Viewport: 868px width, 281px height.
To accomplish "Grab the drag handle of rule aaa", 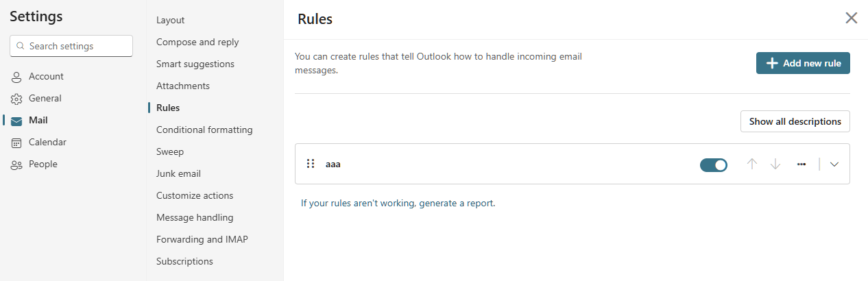I will [x=311, y=164].
